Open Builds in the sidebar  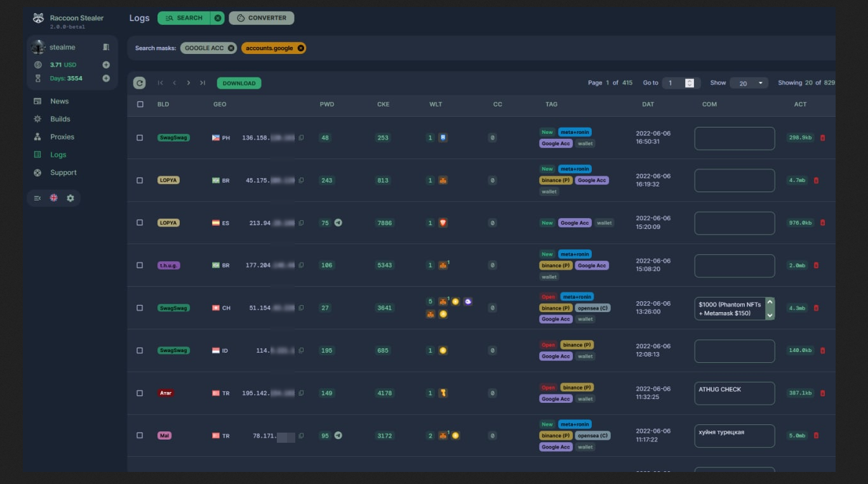click(x=60, y=119)
